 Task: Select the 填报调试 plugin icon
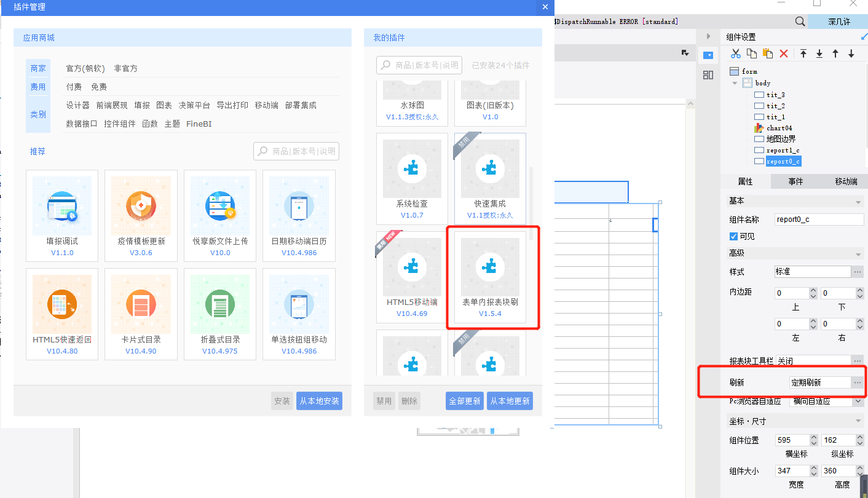62,206
